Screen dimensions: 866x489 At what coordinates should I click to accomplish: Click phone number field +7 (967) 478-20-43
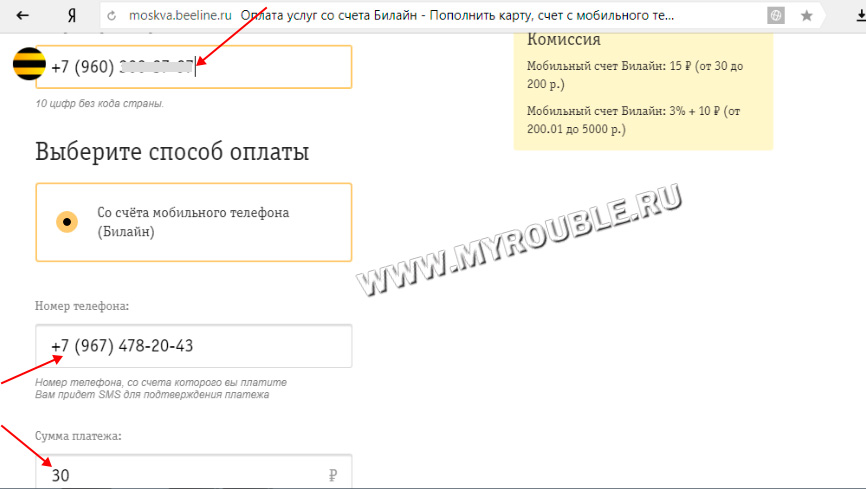pos(193,346)
